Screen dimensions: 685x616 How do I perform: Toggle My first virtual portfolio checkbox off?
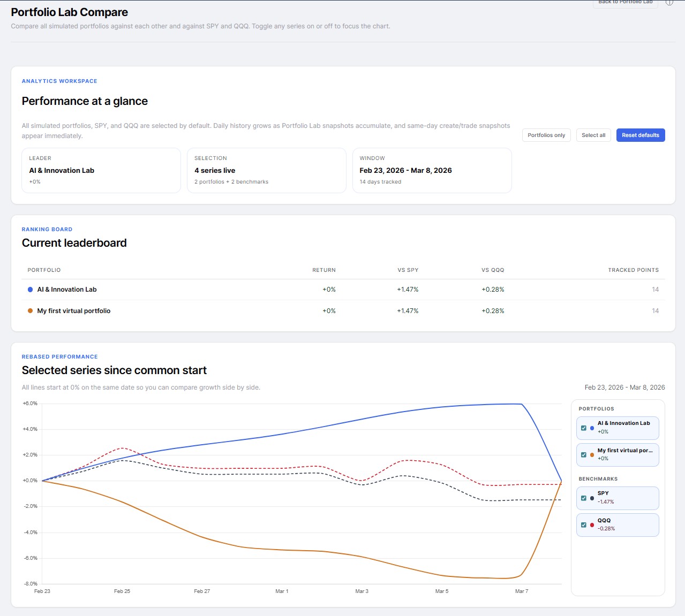[x=584, y=454]
